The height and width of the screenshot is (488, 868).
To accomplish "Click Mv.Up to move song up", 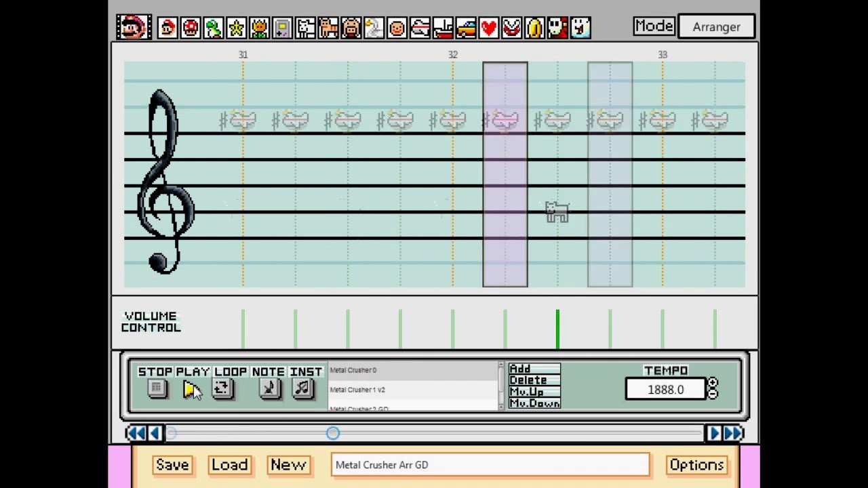I will point(534,392).
